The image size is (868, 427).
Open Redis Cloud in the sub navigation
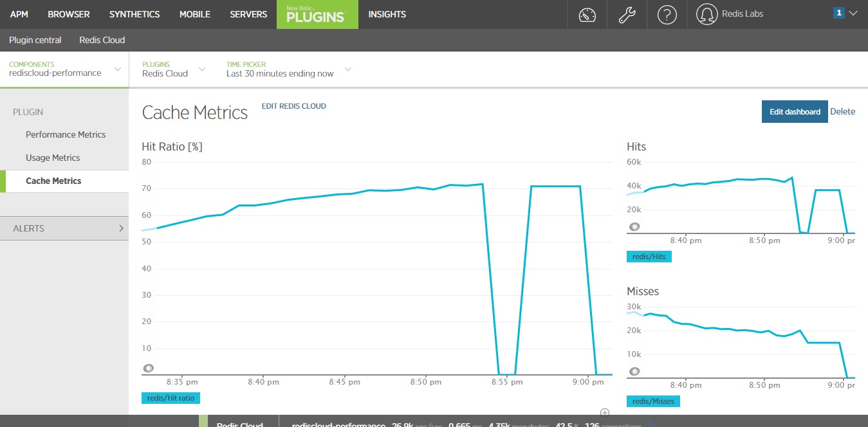pyautogui.click(x=102, y=40)
